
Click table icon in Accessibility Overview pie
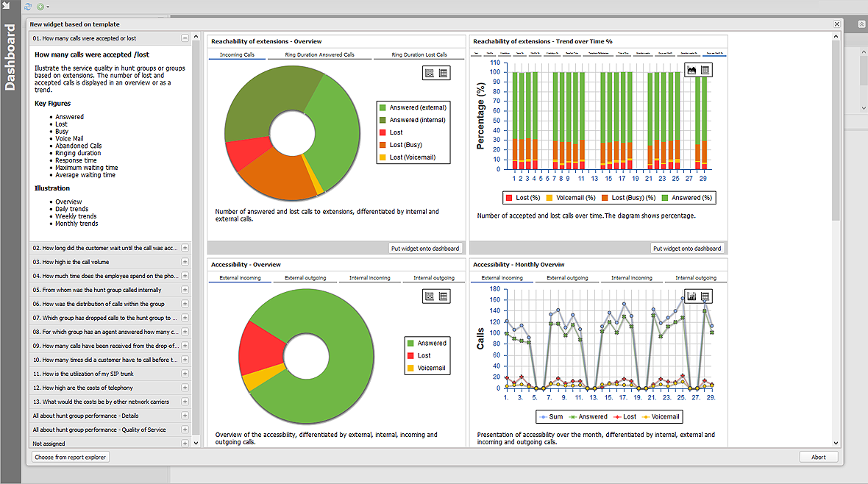click(x=443, y=296)
